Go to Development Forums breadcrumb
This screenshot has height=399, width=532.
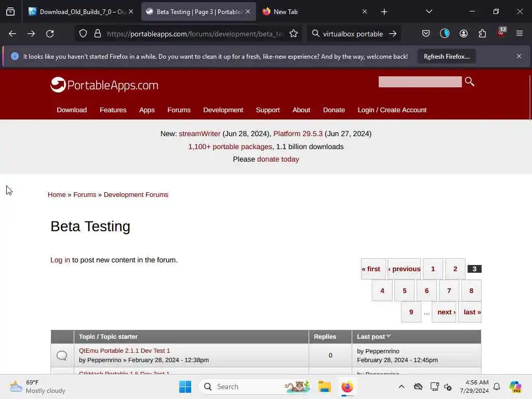pyautogui.click(x=136, y=195)
